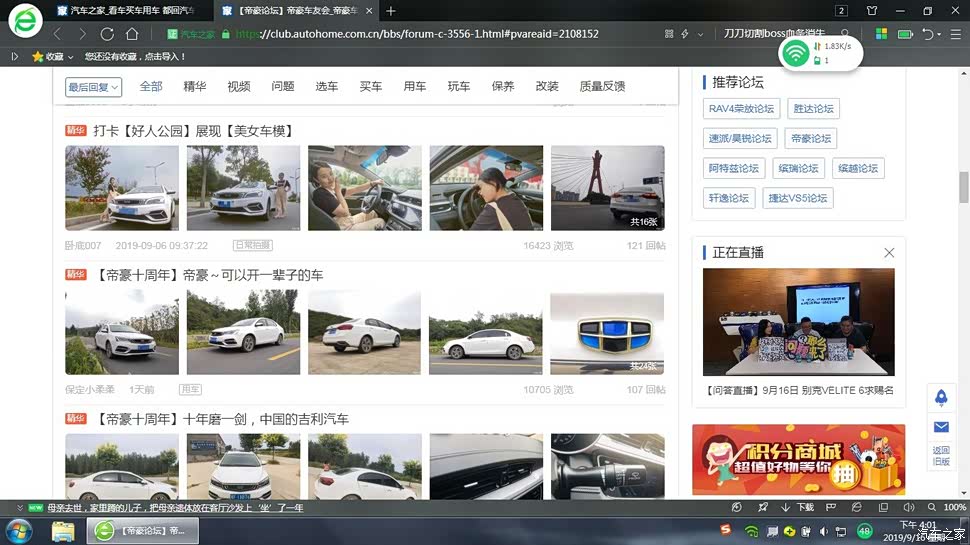970x545 pixels.
Task: Open the live stream video thumbnail
Action: [x=799, y=322]
